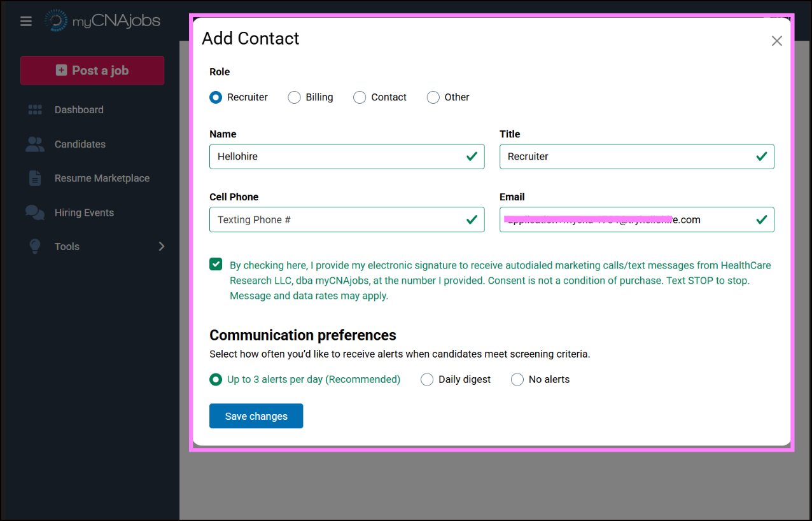Choose the No alerts option
Viewport: 812px width, 521px height.
(517, 380)
